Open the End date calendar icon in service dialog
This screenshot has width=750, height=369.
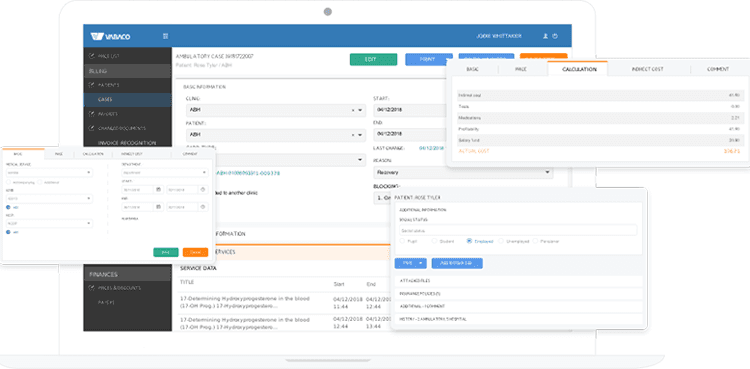(158, 207)
